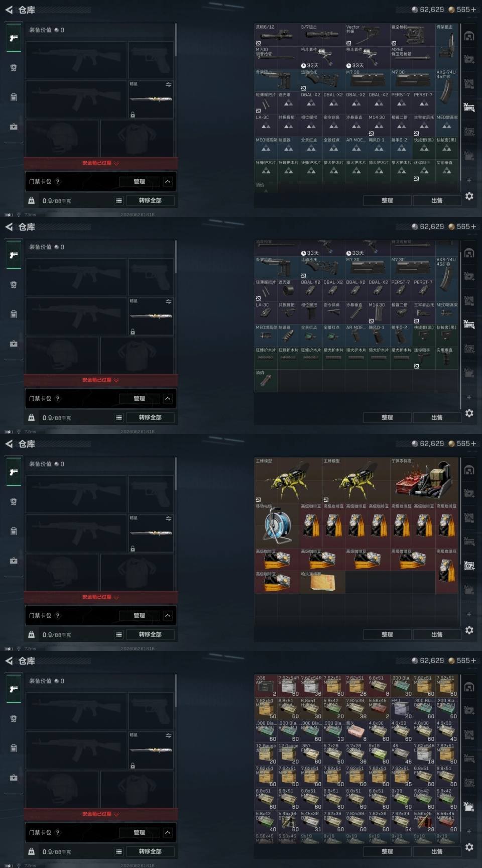Collapse 门禁卡包 chevron in bee-model screenshot
Viewport: 482px width, 868px height.
(168, 615)
